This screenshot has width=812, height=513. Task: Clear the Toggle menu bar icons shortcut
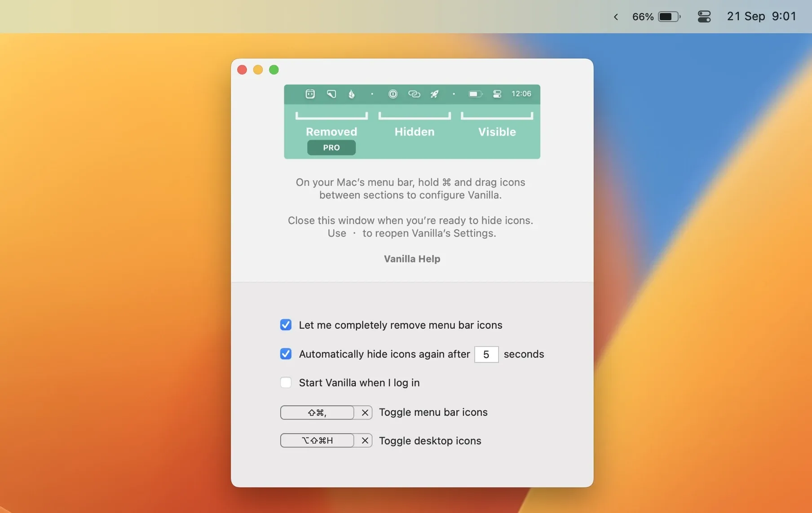tap(365, 412)
